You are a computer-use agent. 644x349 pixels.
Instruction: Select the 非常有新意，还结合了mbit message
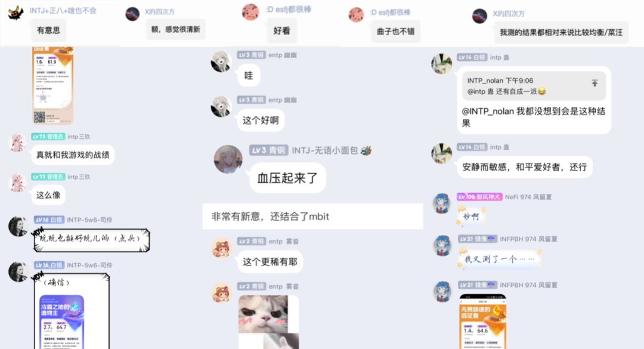312,216
